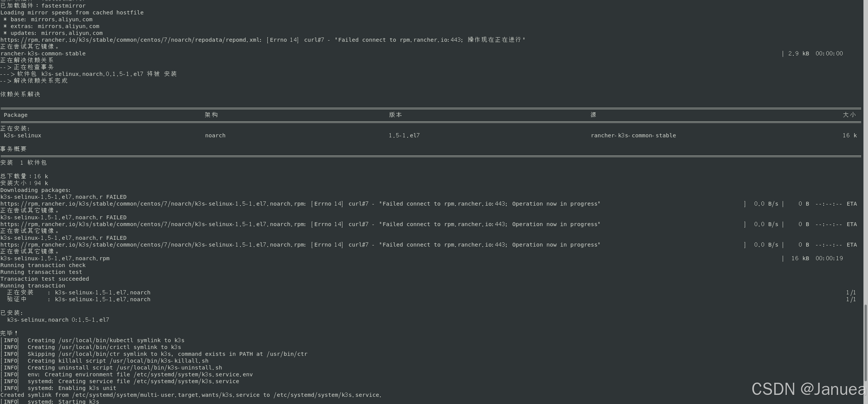Screen dimensions: 868x404
Task: Click the INFO line creating k3s-killall.sh script
Action: coord(104,361)
